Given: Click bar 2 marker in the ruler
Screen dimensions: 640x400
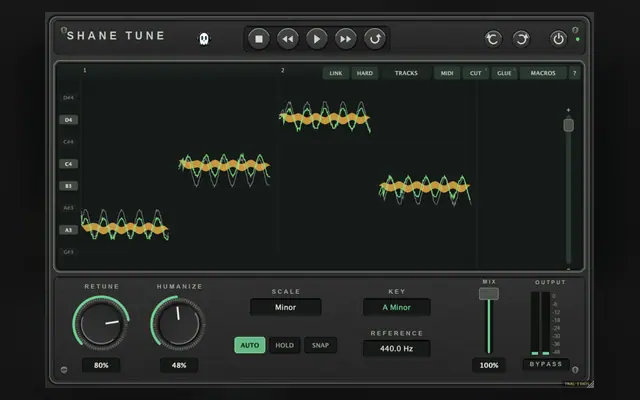Looking at the screenshot, I should (x=282, y=70).
